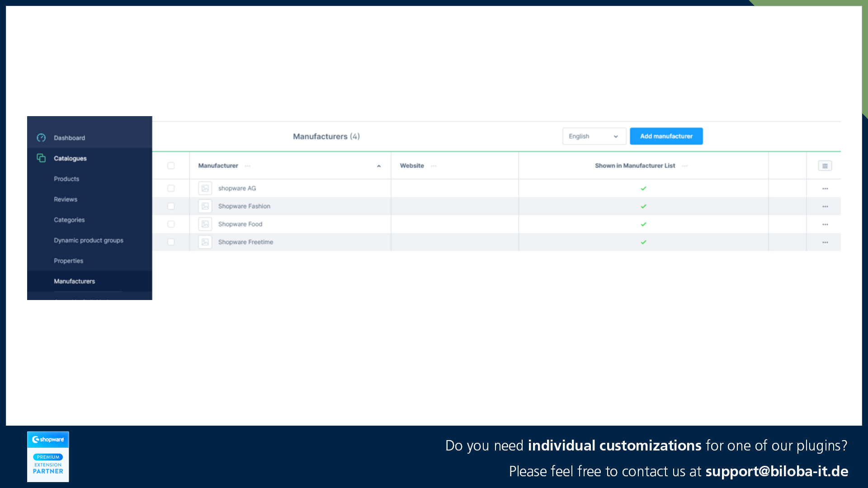Open context menu for shopware AG row
This screenshot has width=868, height=488.
pyautogui.click(x=825, y=188)
